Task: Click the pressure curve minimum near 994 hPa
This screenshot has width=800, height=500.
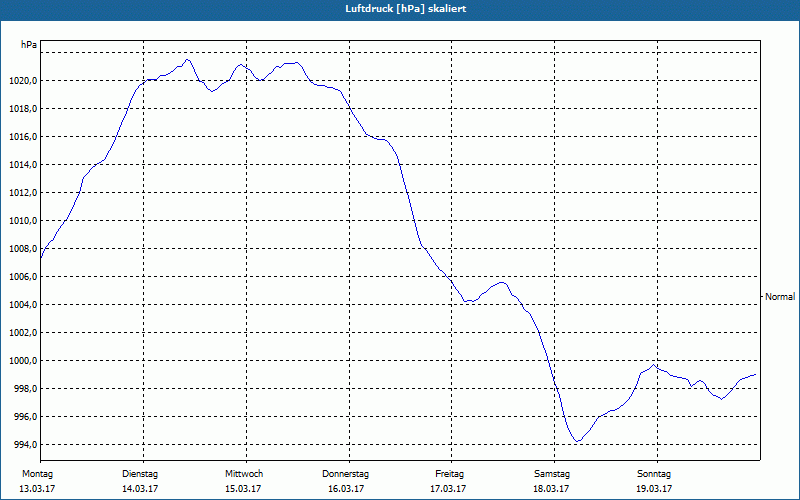Action: pyautogui.click(x=577, y=441)
